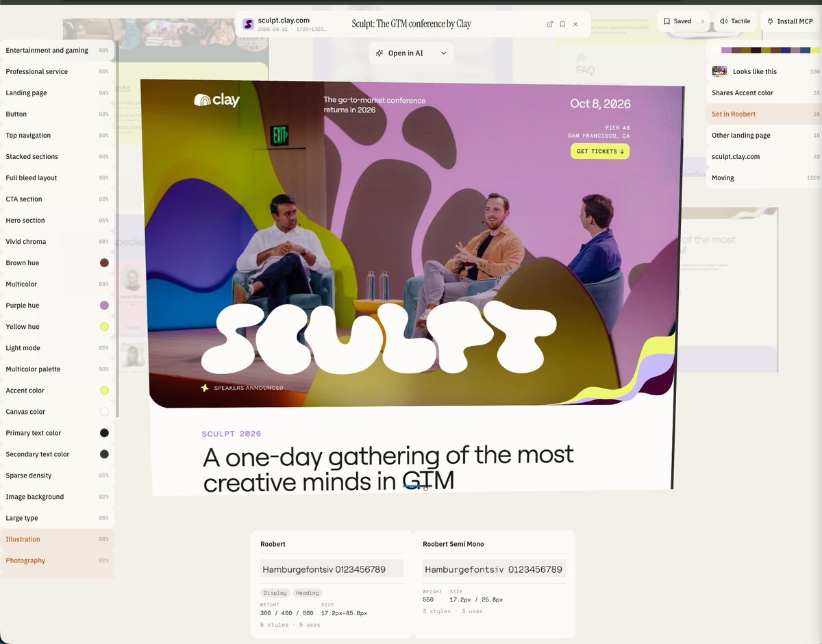This screenshot has height=644, width=822.
Task: Click the Canvas color white swatch
Action: [104, 412]
